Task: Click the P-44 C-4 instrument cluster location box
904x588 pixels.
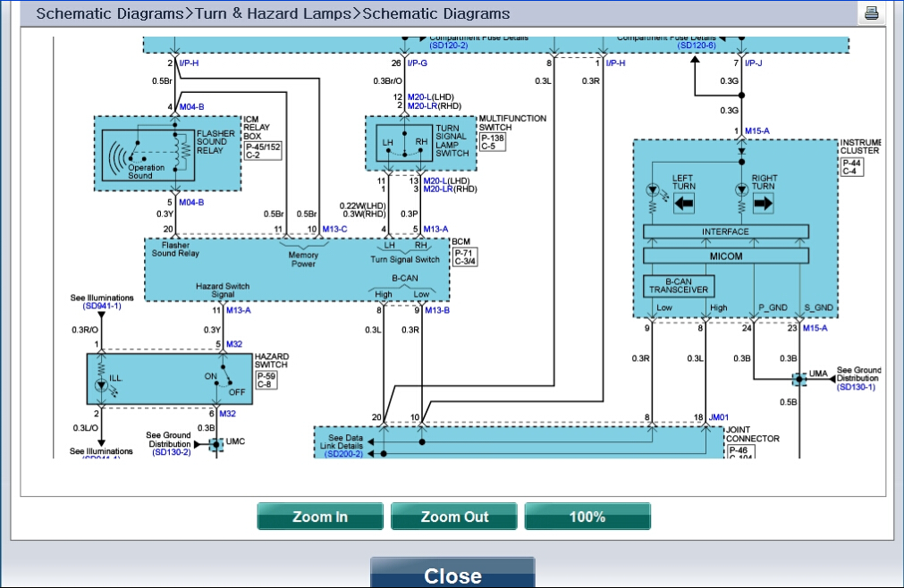Action: (x=851, y=167)
